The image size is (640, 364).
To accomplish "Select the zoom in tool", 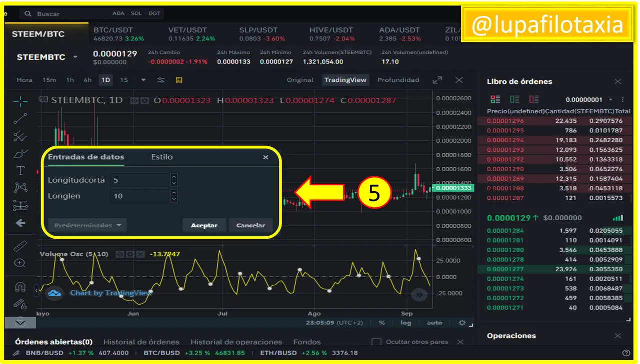I will coord(20,263).
